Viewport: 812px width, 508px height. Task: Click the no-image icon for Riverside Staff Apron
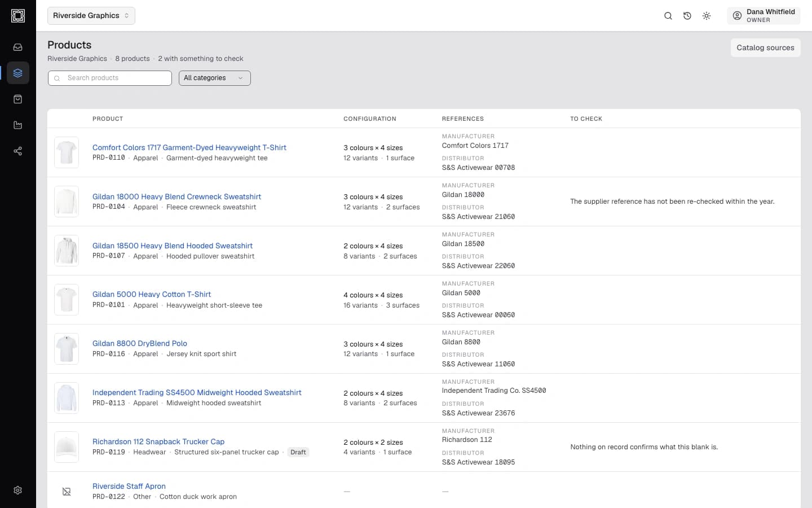coord(67,492)
